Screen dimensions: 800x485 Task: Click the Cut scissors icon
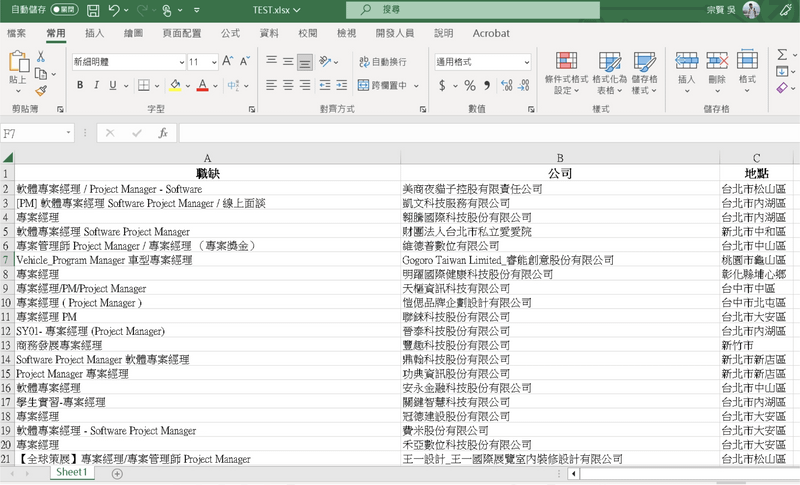[41, 57]
